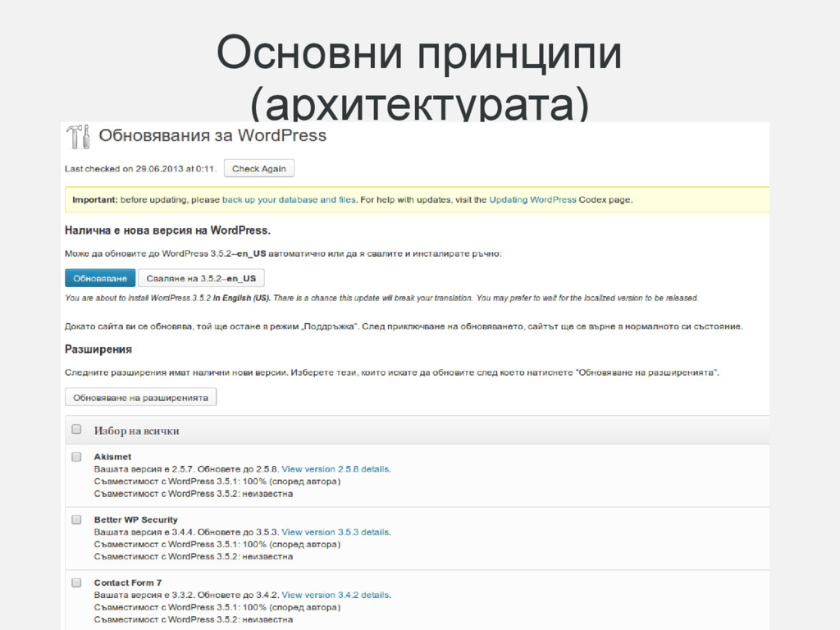Open the View version 3.4.2 details link
Screen dimensions: 840x630
336,595
